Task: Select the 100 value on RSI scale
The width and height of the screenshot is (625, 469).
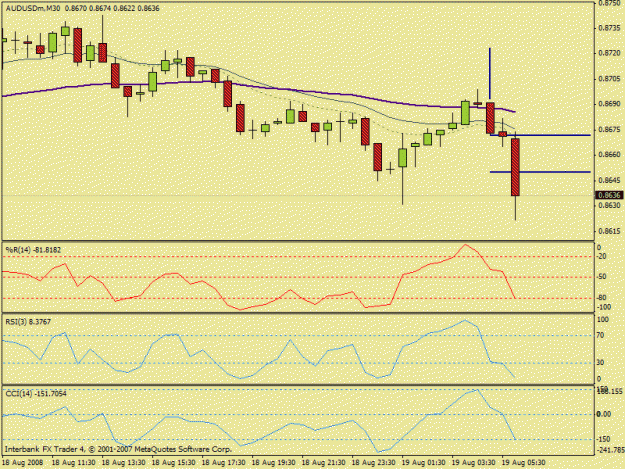Action: click(x=603, y=320)
